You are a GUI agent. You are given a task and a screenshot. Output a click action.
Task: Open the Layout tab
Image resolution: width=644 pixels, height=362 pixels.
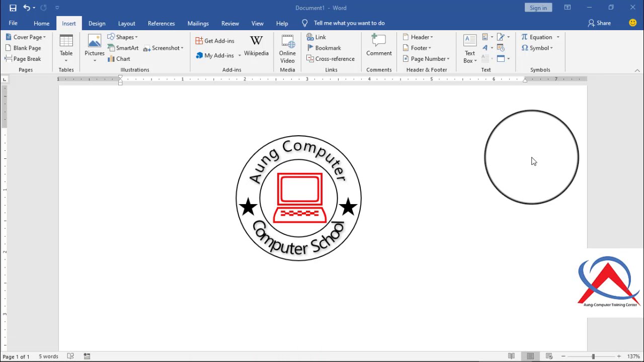(x=126, y=24)
